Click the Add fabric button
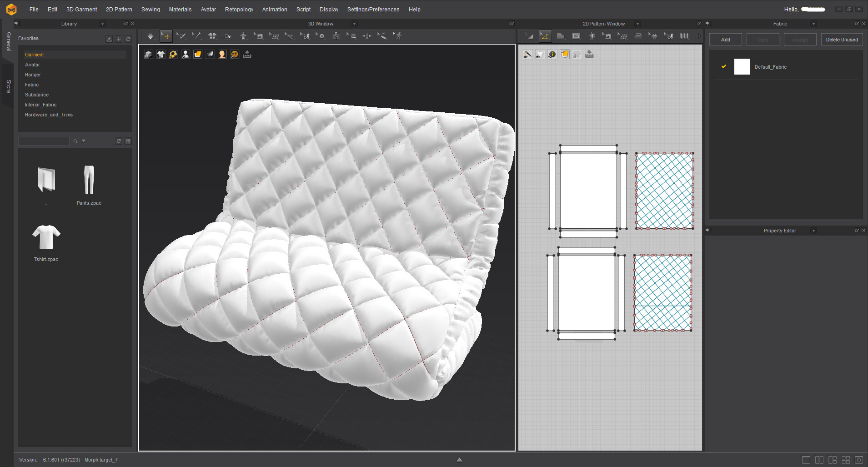The width and height of the screenshot is (868, 467). pos(725,40)
